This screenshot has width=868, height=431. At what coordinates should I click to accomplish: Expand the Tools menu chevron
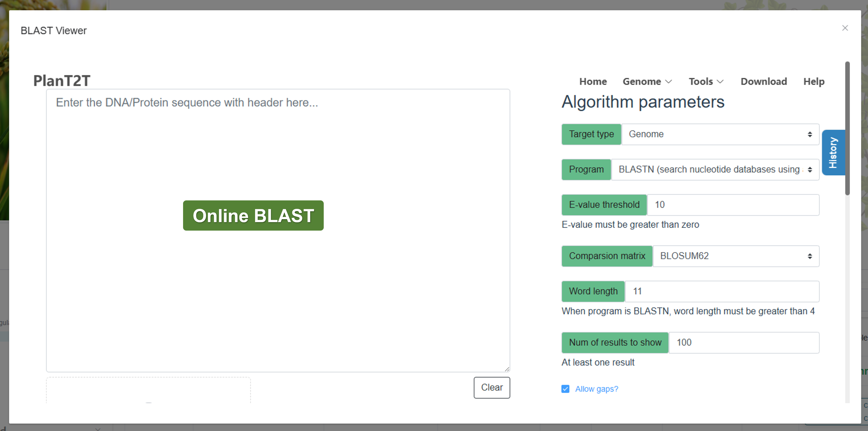(720, 82)
